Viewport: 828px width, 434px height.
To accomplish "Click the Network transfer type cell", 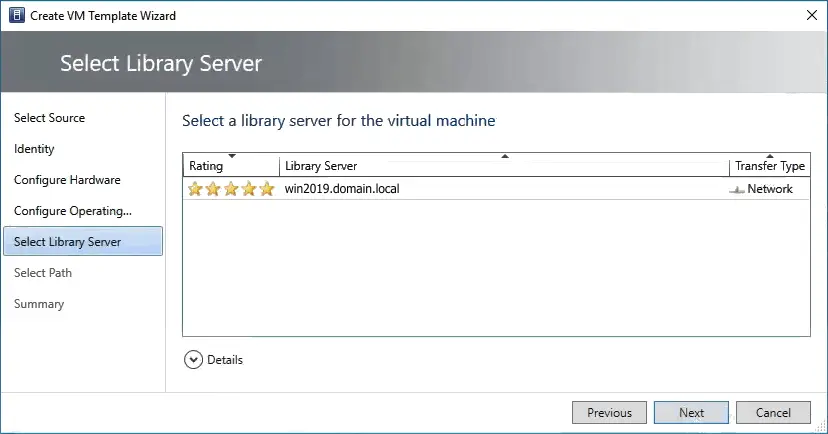I will coord(769,188).
